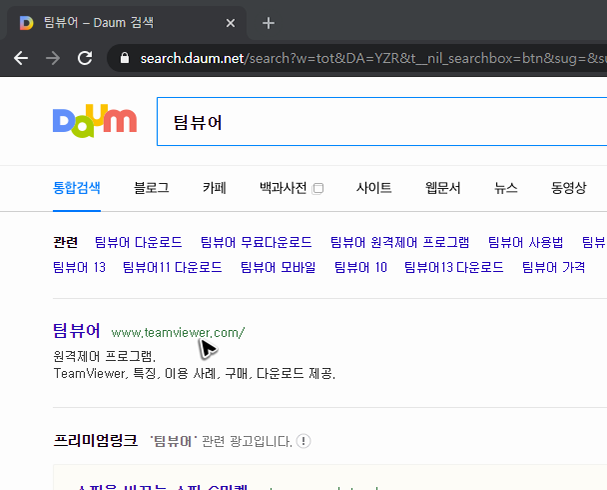Screen dimensions: 607x490
Task: View site security lock icon
Action: (x=125, y=58)
